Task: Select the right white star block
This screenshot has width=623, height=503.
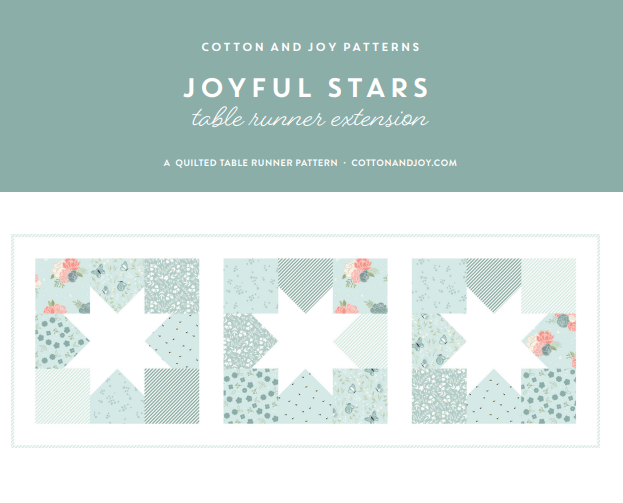Action: [x=494, y=341]
